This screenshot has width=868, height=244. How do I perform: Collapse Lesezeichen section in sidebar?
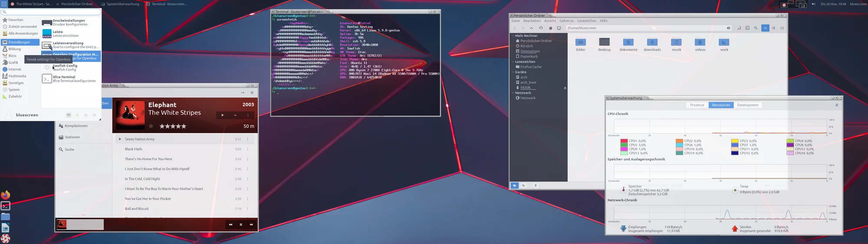(513, 62)
